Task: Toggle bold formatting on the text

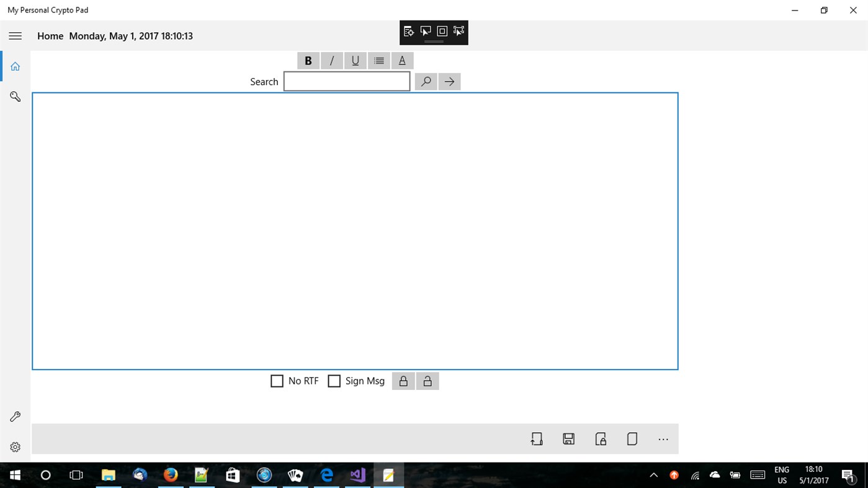Action: [308, 60]
